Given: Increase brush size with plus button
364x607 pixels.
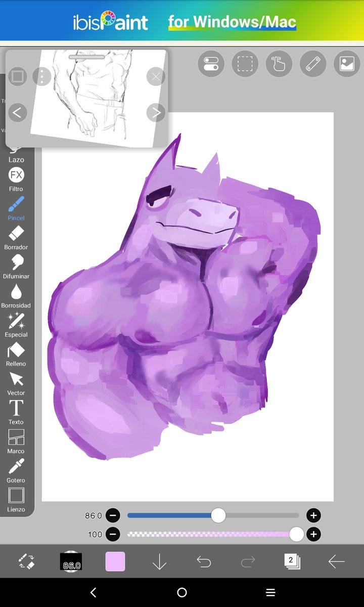Looking at the screenshot, I should pos(313,515).
